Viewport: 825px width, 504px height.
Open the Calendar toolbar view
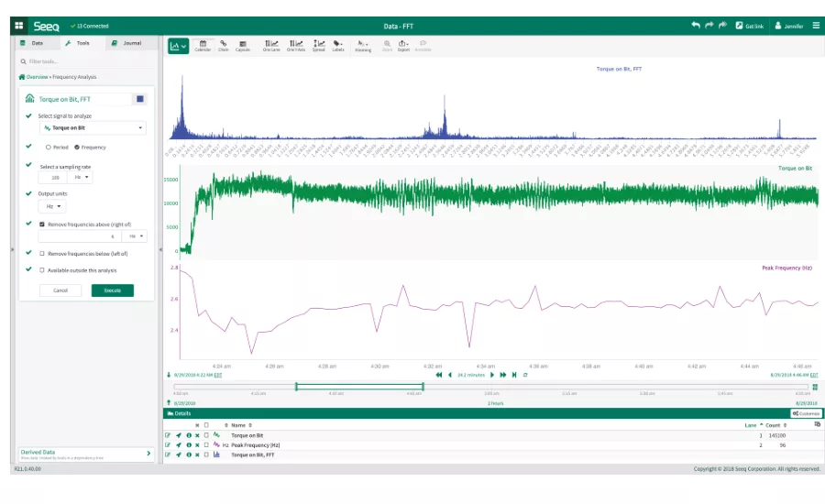(x=203, y=46)
